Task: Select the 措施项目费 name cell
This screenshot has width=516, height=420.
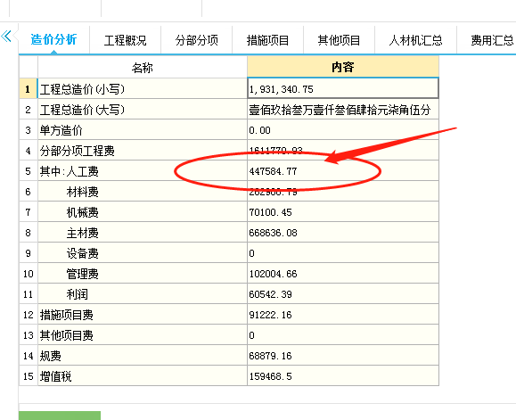Action: (x=143, y=315)
